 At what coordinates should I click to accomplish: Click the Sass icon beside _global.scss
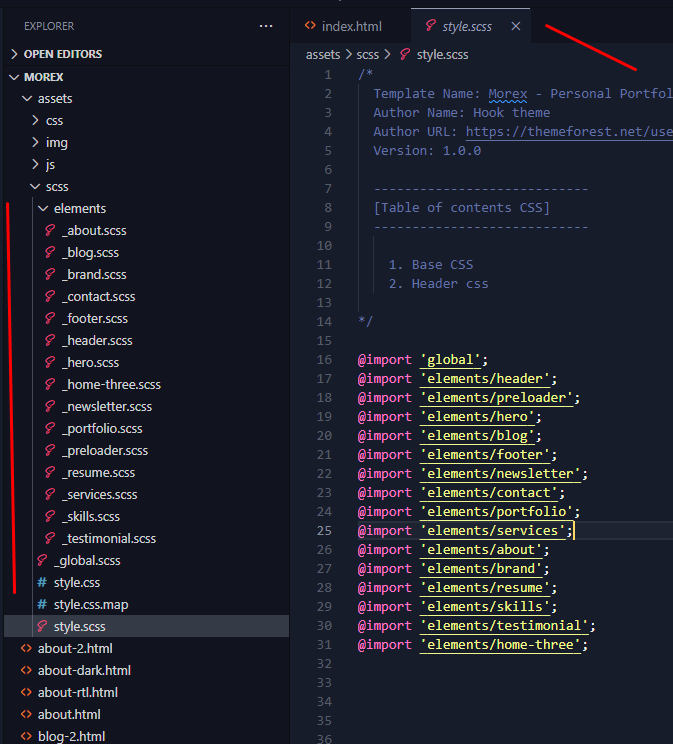click(x=42, y=560)
